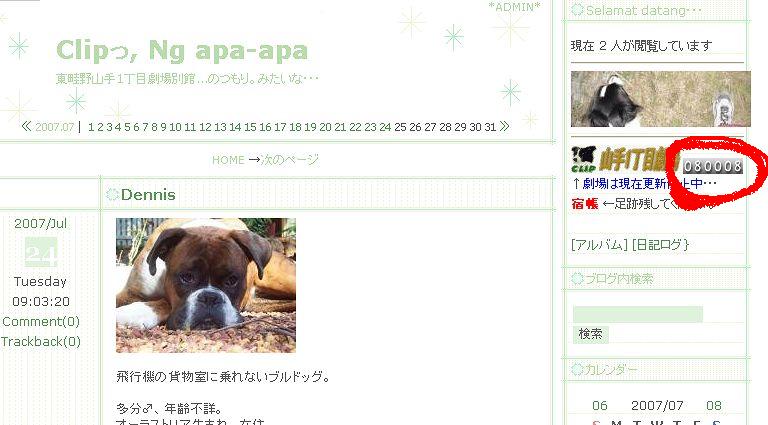
Task: Open sidebar dog on grass photo
Action: point(660,99)
